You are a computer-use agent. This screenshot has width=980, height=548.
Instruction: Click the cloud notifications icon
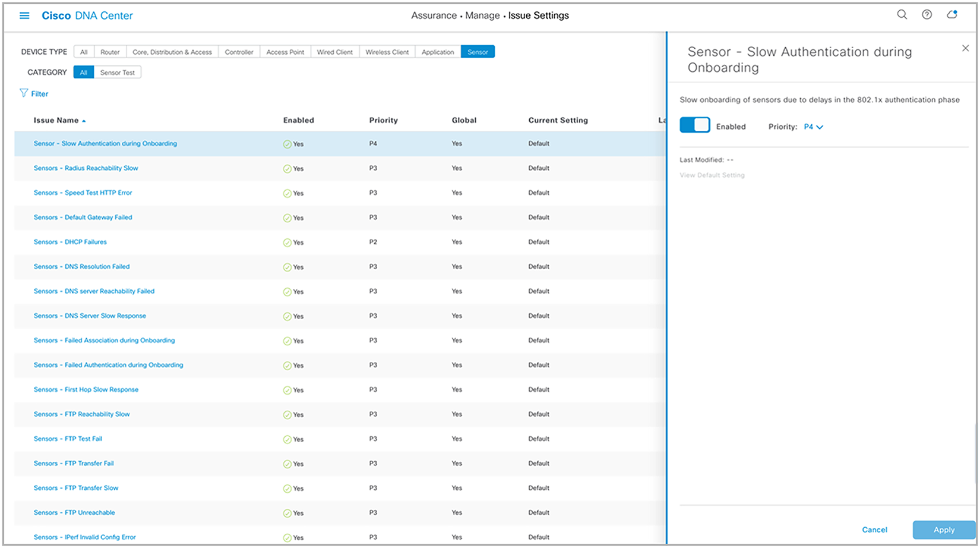(x=952, y=14)
